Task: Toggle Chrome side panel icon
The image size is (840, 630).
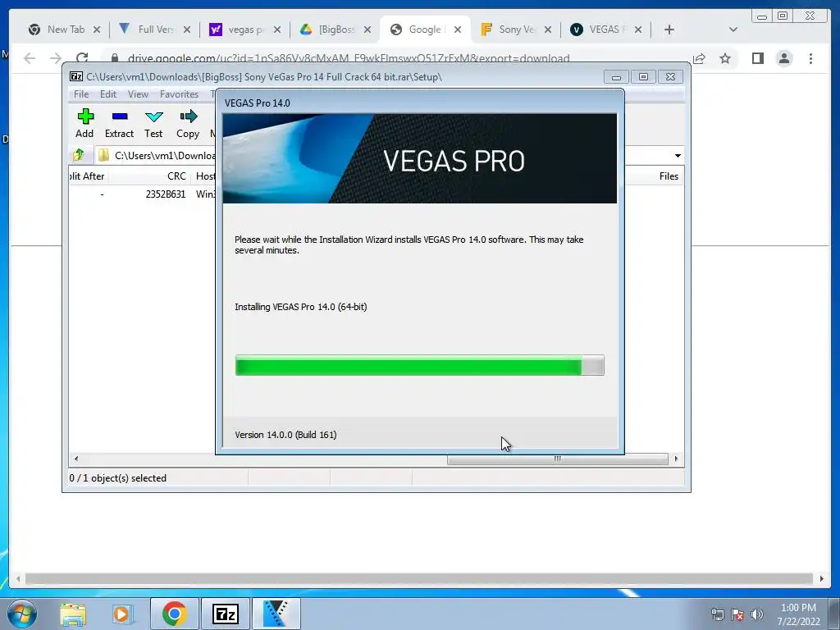Action: 757,58
